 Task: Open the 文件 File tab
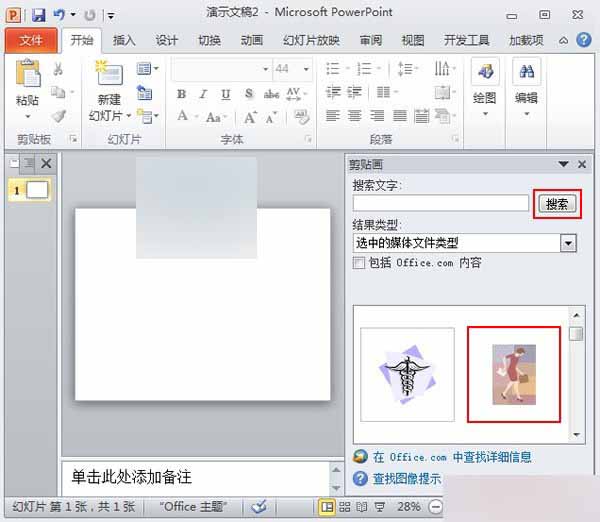click(x=31, y=40)
